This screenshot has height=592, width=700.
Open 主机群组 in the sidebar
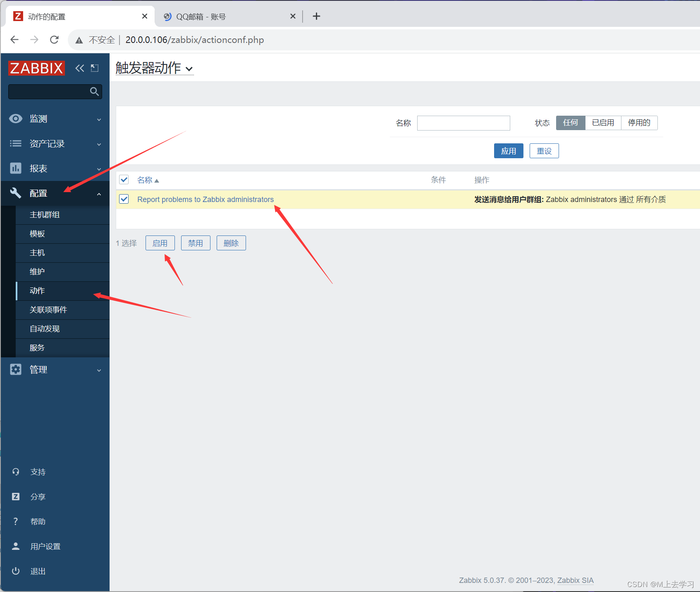point(62,215)
